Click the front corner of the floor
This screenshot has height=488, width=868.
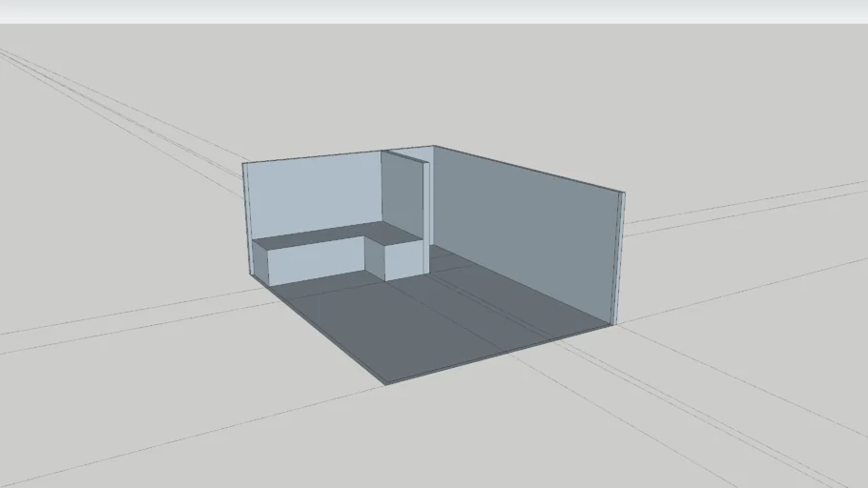(386, 383)
